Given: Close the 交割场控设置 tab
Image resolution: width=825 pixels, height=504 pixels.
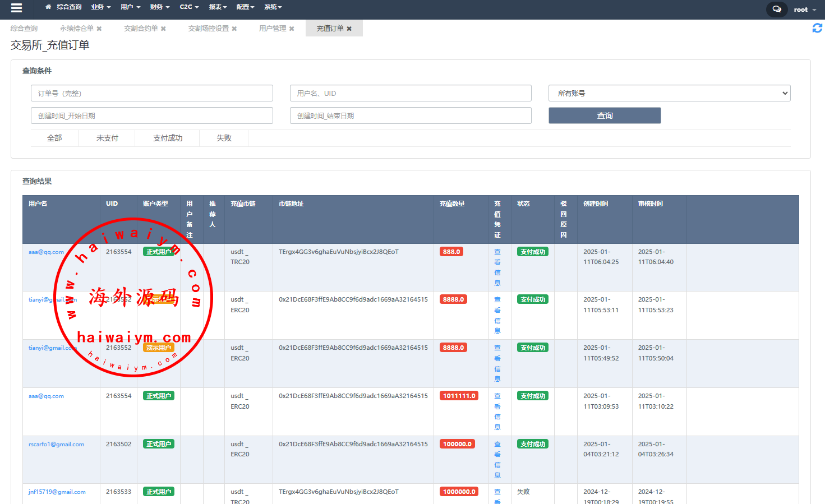Looking at the screenshot, I should (234, 29).
